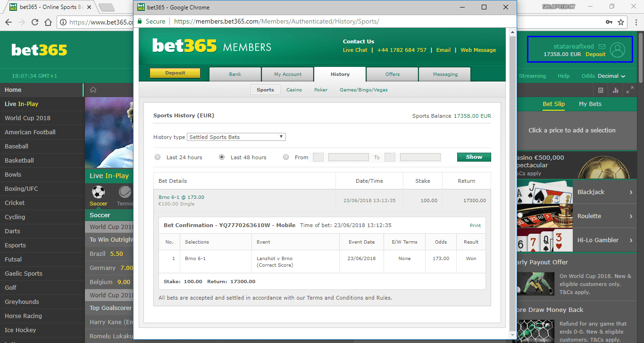Click Show button for history

(474, 157)
